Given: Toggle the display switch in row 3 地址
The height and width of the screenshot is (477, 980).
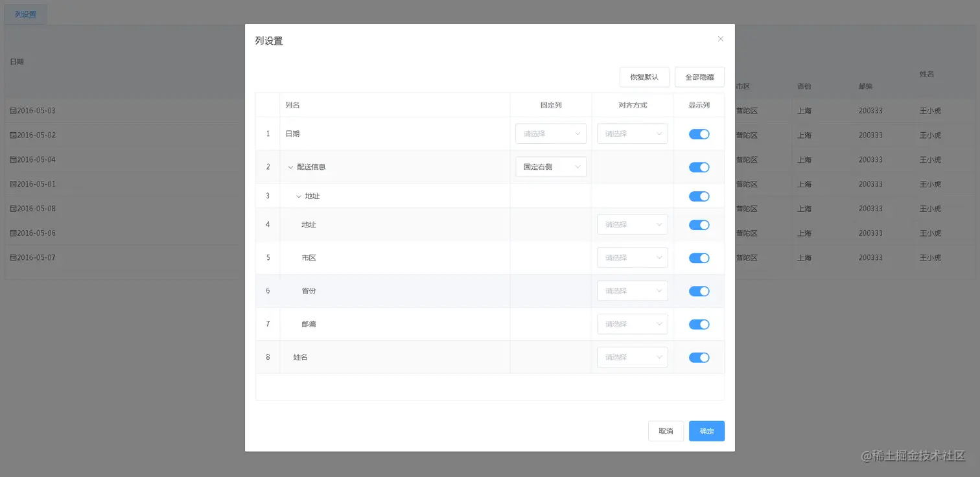Looking at the screenshot, I should pos(699,196).
